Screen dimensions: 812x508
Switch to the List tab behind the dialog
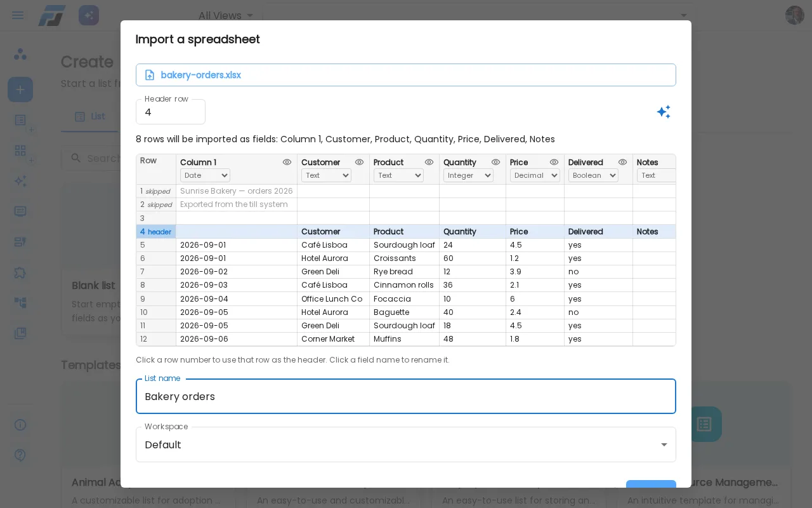point(90,117)
